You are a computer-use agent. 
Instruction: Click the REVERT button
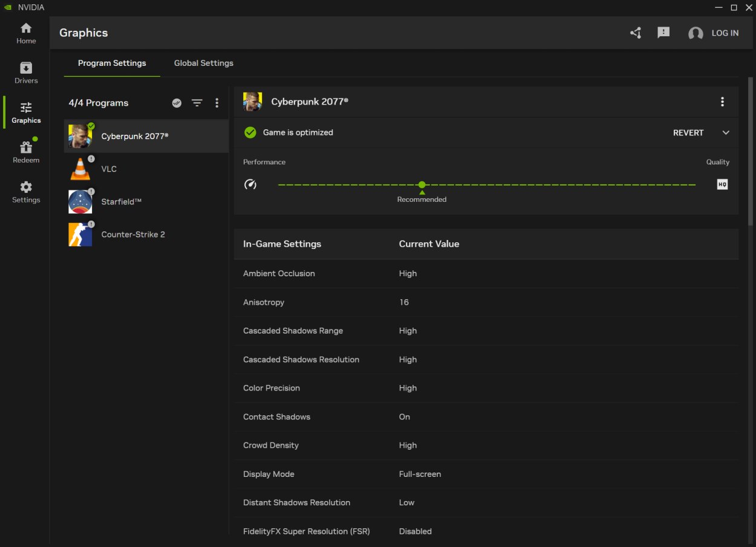point(688,132)
